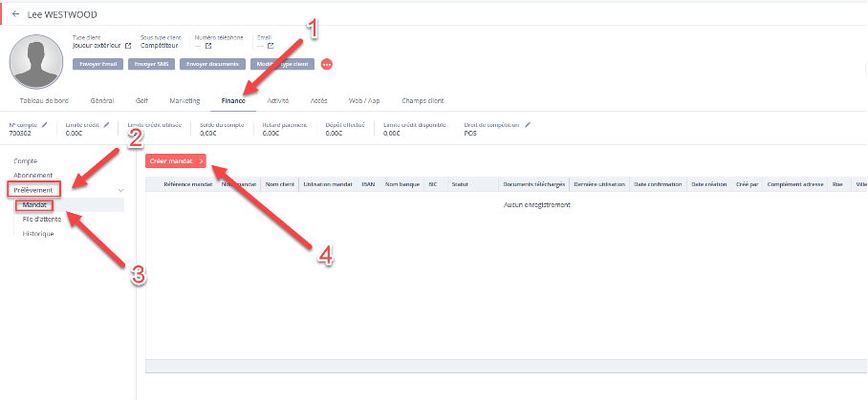The image size is (868, 401).
Task: Select Mandat under Prélèvement
Action: click(x=33, y=204)
